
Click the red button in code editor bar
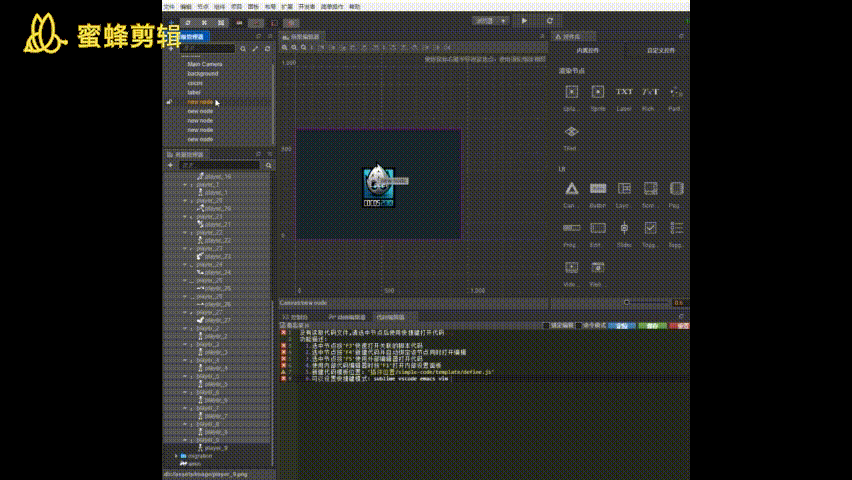pyautogui.click(x=680, y=326)
